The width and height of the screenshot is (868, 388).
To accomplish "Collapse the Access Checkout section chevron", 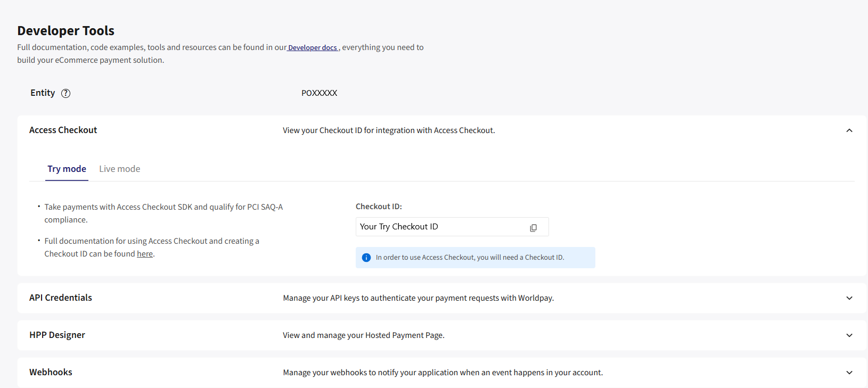I will (849, 130).
